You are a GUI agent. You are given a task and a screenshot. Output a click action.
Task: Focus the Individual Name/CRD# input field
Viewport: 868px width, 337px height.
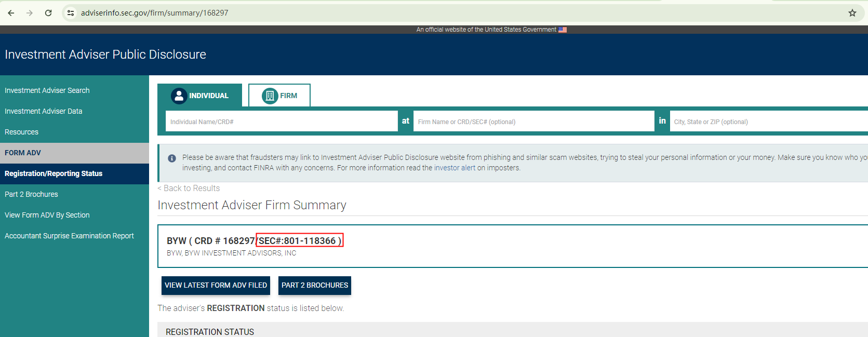point(282,122)
